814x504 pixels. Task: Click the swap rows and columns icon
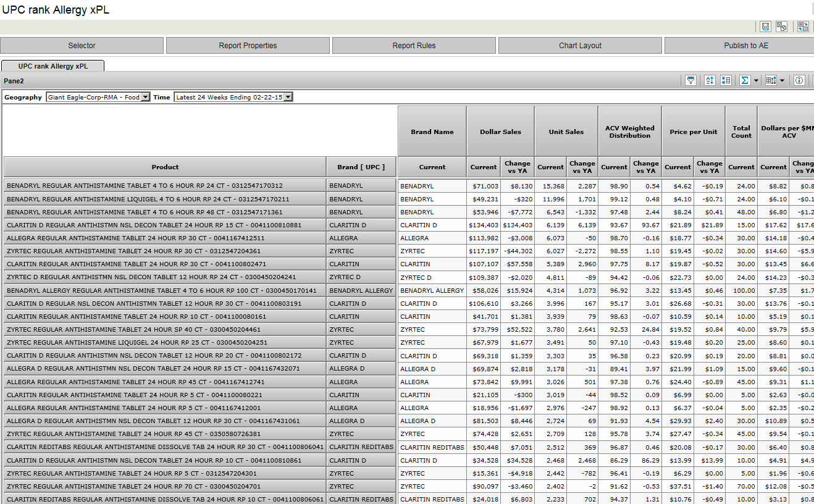pos(803,27)
